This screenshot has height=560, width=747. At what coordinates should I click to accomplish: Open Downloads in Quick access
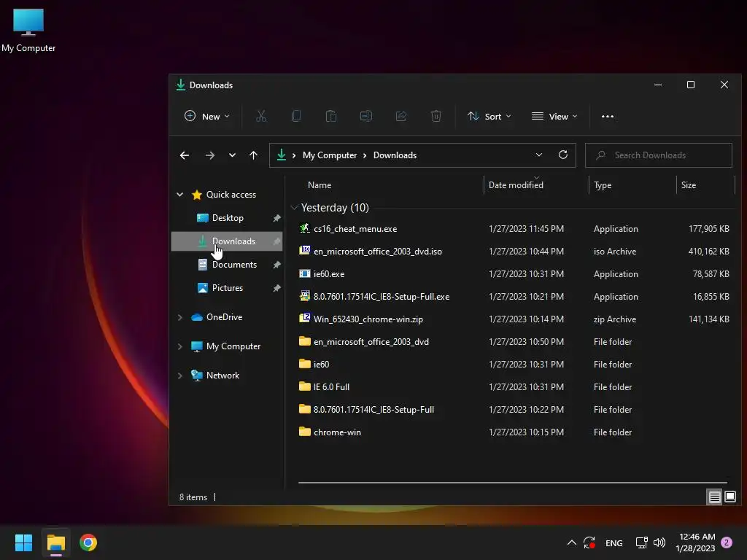(227, 241)
